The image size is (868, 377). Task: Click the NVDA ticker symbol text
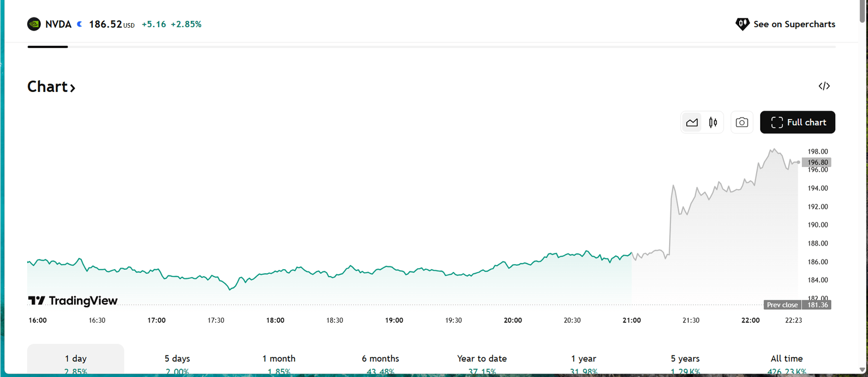pyautogui.click(x=58, y=24)
